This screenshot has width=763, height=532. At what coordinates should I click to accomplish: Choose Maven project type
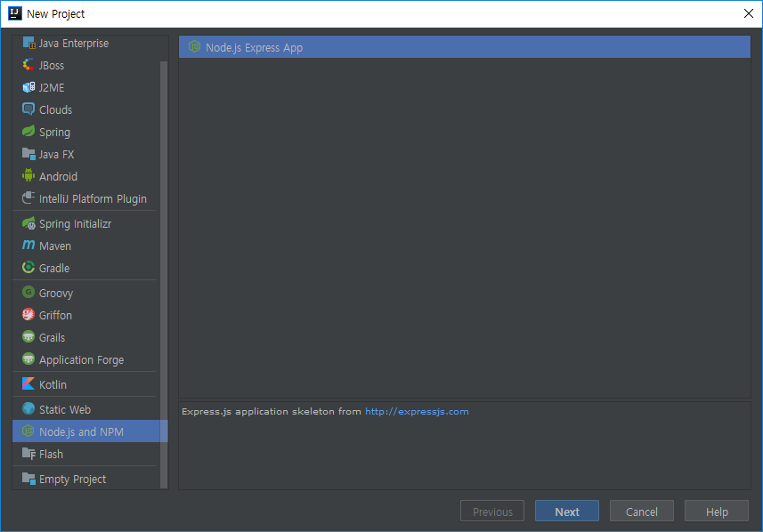[55, 246]
